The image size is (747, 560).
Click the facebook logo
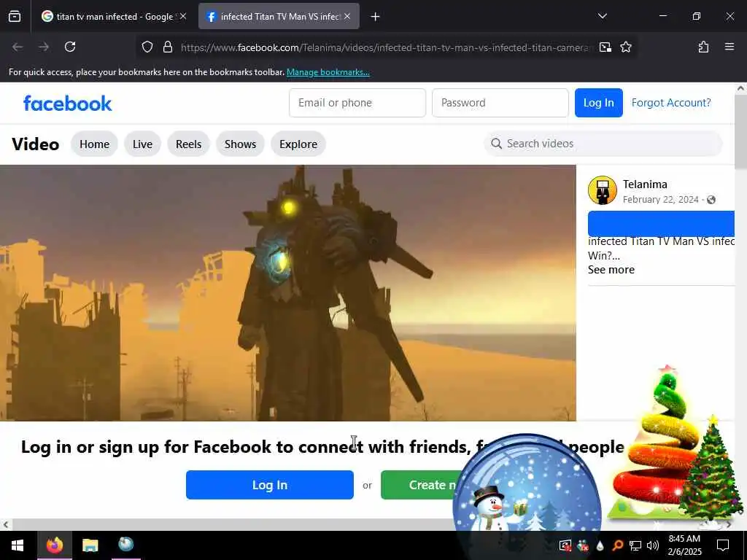click(68, 104)
